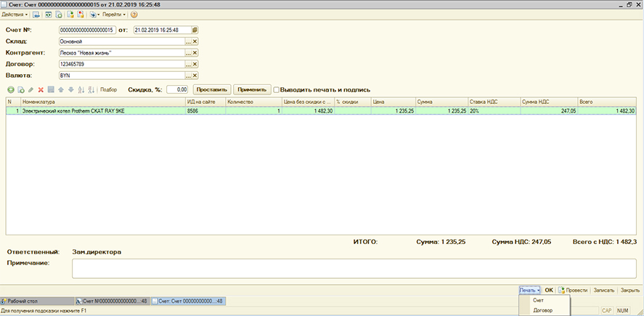Clear the Валюта field with X button
Screen dimensions: 644x316
point(195,76)
